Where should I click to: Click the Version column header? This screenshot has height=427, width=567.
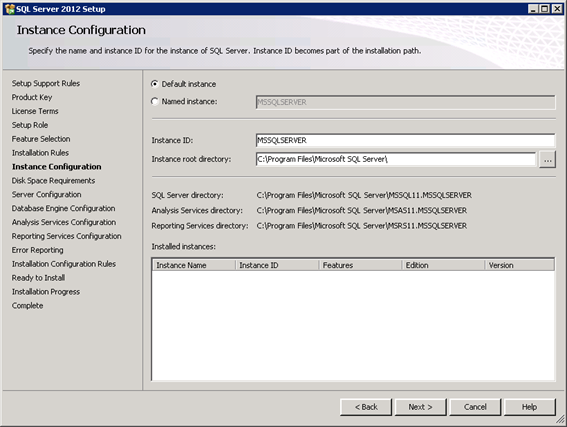click(x=519, y=265)
